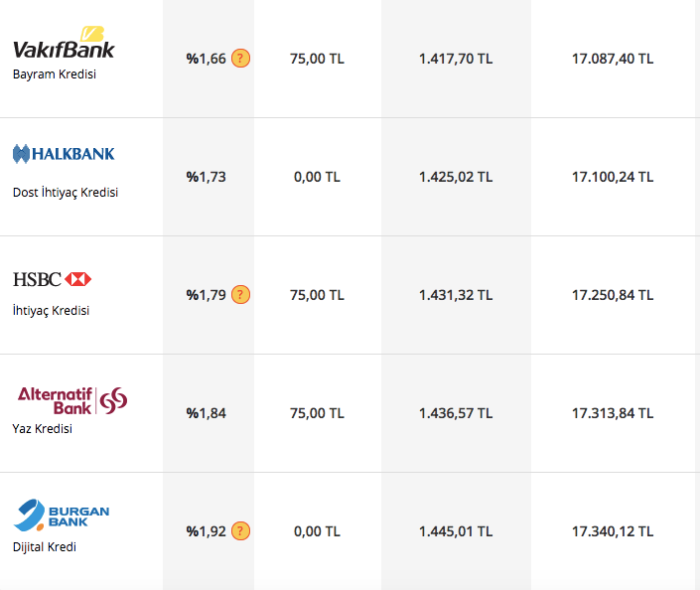Open the help icon beside %1,66 rate
This screenshot has width=700, height=590.
tap(240, 59)
